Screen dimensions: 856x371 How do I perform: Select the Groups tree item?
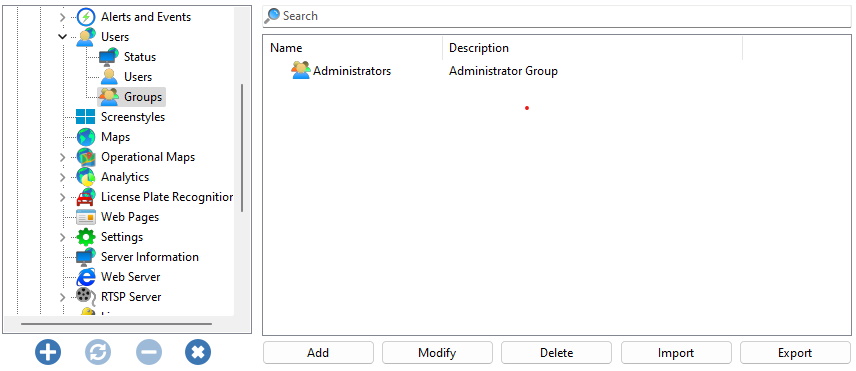(143, 97)
